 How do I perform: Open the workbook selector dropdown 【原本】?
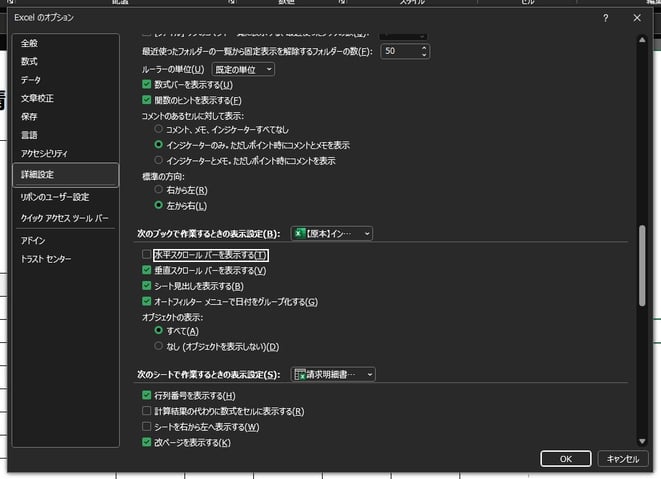pyautogui.click(x=332, y=234)
